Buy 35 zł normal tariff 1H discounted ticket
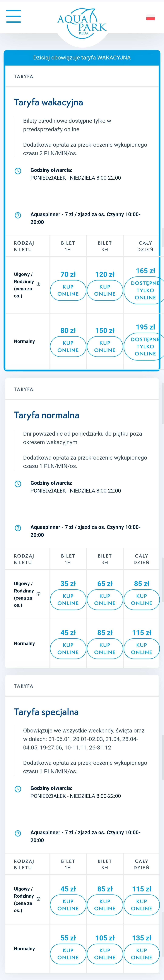This screenshot has width=164, height=980. tap(68, 599)
